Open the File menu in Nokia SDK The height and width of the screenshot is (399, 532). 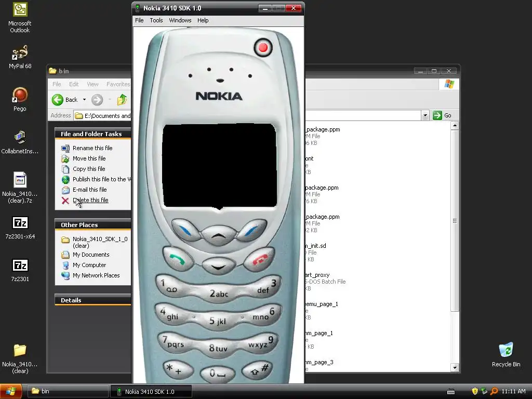tap(139, 20)
